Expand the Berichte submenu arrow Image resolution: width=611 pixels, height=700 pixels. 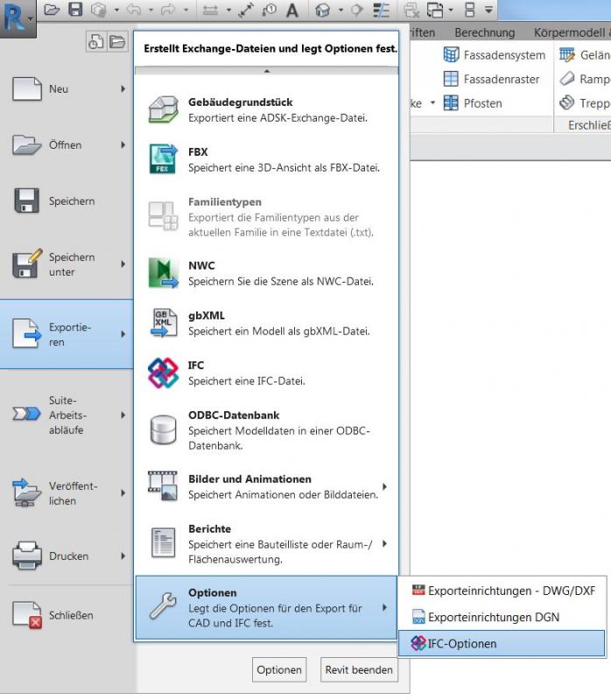point(384,543)
